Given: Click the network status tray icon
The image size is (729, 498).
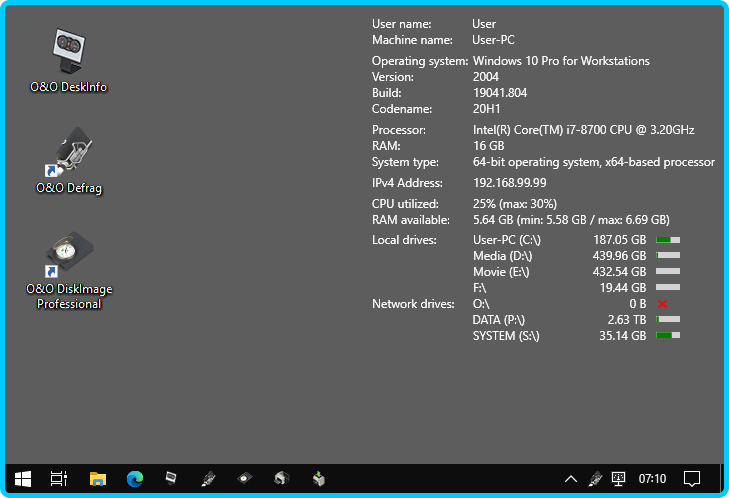Looking at the screenshot, I should pyautogui.click(x=619, y=479).
